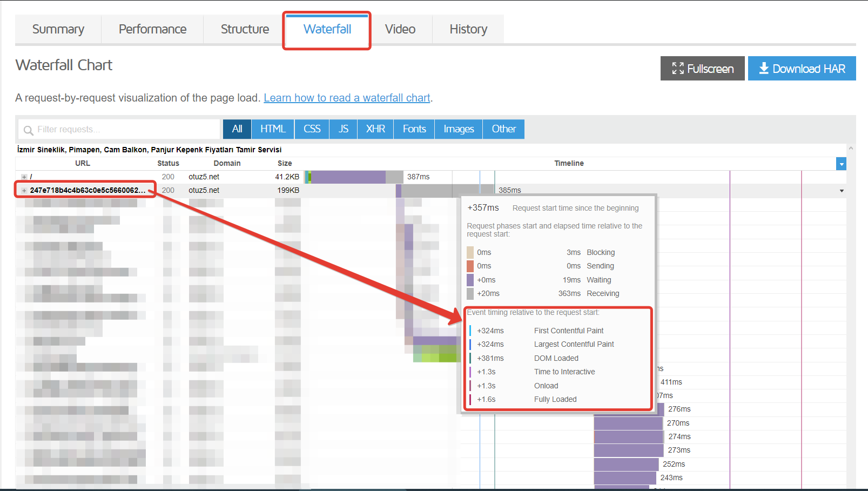Viewport: 868px width, 491px height.
Task: Filter requests by CSS
Action: click(x=312, y=129)
